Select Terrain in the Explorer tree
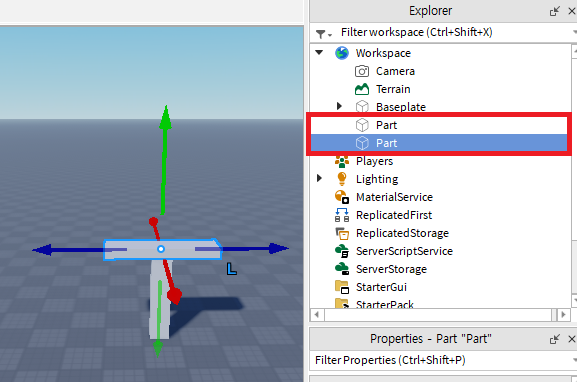This screenshot has width=577, height=382. 393,89
